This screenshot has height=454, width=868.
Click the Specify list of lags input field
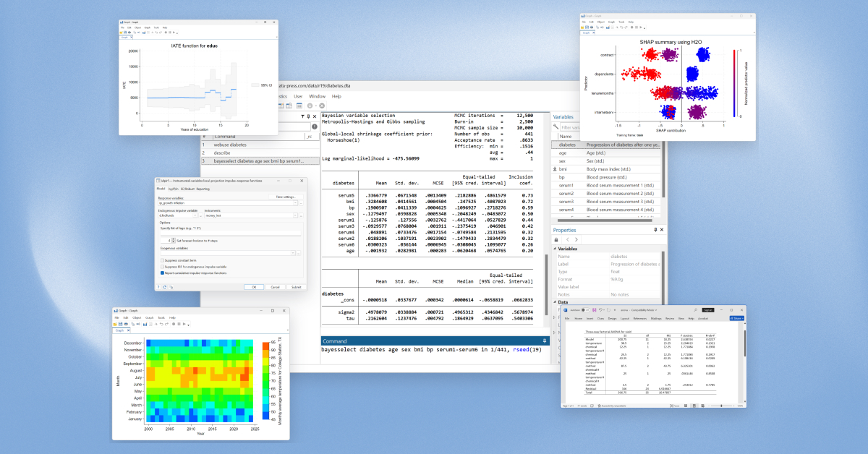(x=231, y=232)
